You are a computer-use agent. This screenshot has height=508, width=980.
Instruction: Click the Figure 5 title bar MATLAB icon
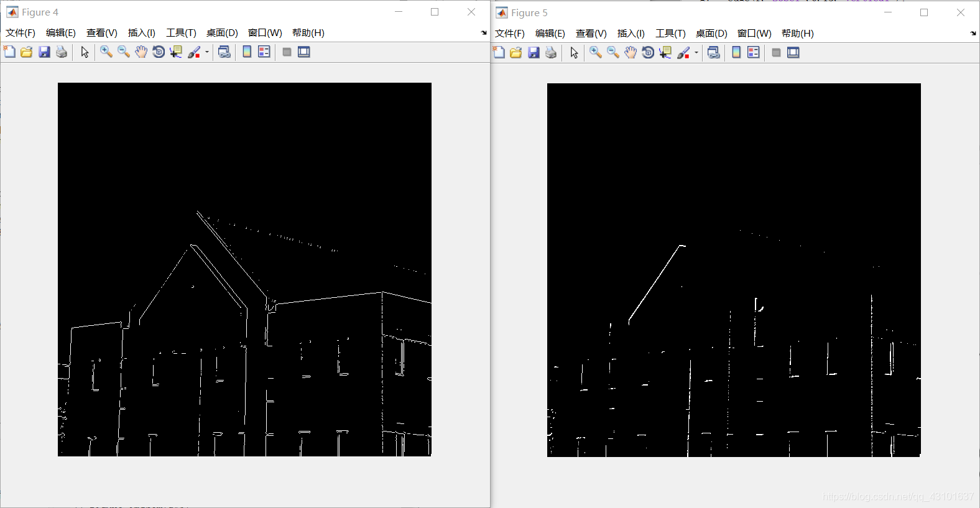501,12
